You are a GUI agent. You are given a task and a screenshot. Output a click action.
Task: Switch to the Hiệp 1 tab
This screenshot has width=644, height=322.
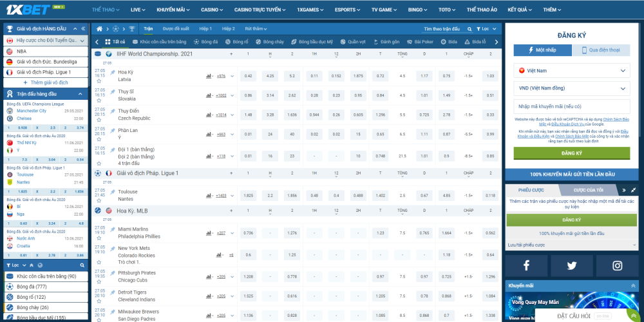click(x=205, y=29)
